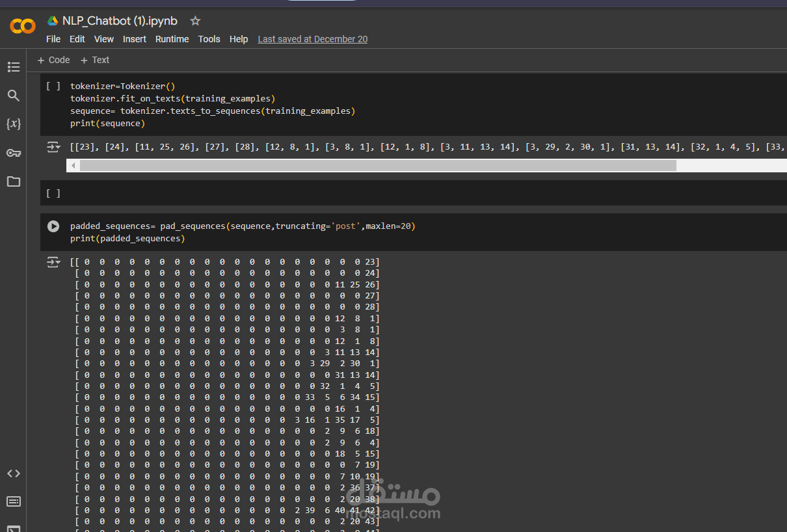This screenshot has width=787, height=532.
Task: Run the tokenizer code cell
Action: (x=53, y=86)
